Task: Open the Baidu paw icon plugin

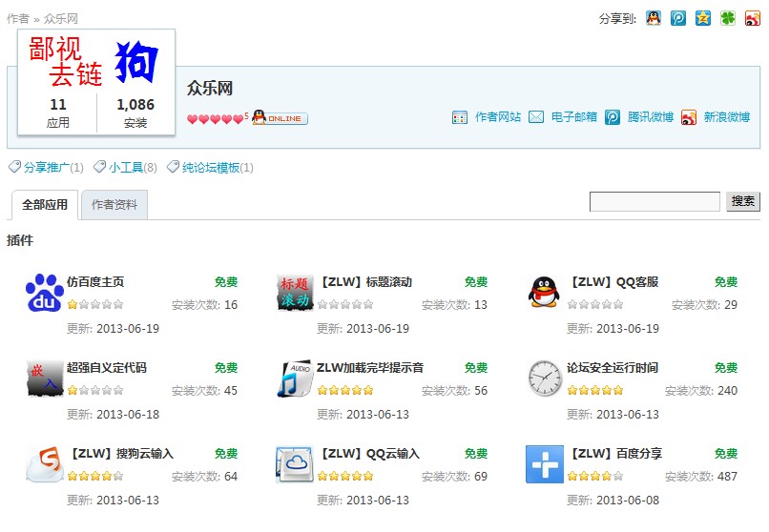Action: 45,293
